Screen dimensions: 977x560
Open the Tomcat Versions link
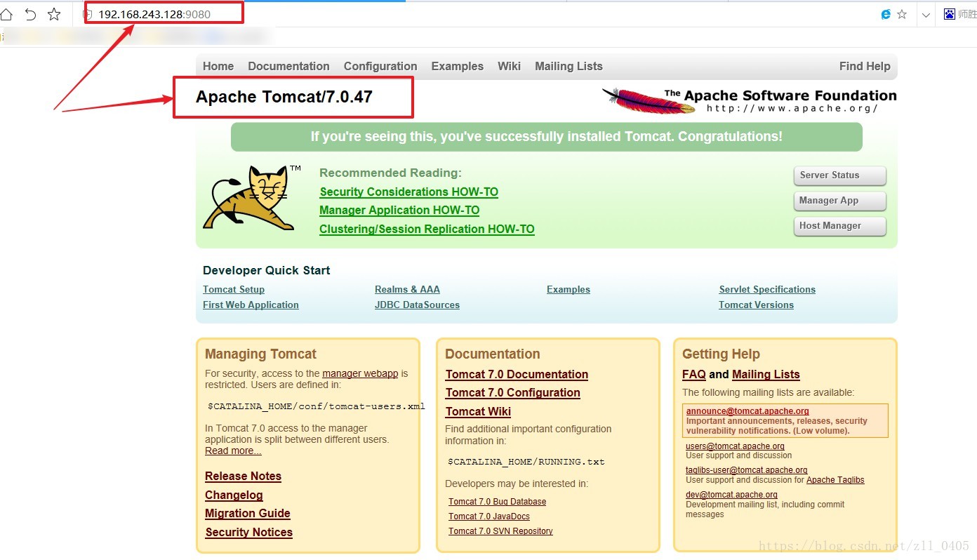pos(756,305)
